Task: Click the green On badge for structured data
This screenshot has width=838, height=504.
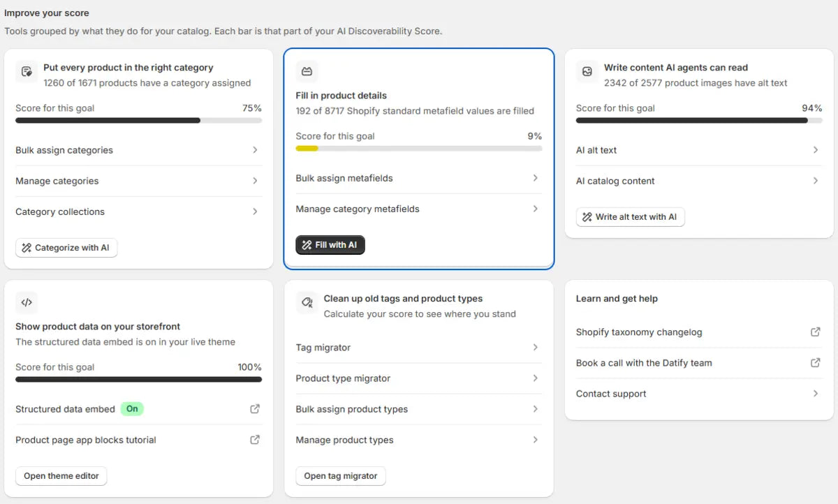Action: click(132, 409)
